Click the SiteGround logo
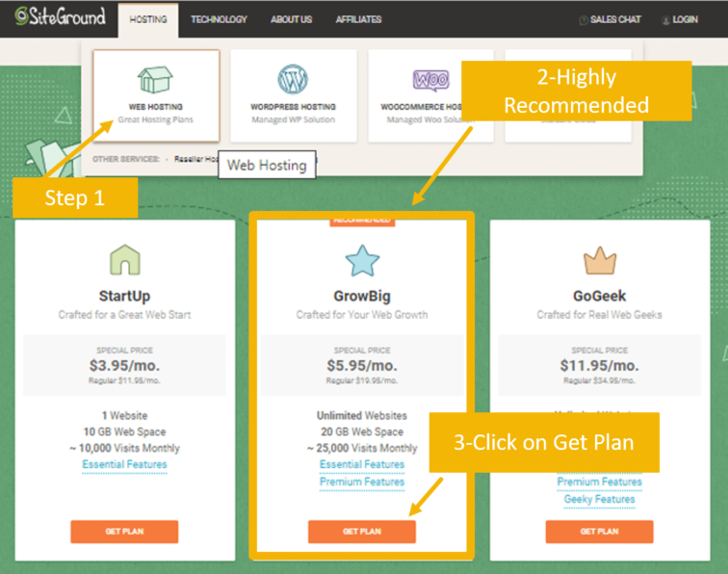The height and width of the screenshot is (574, 728). point(60,16)
